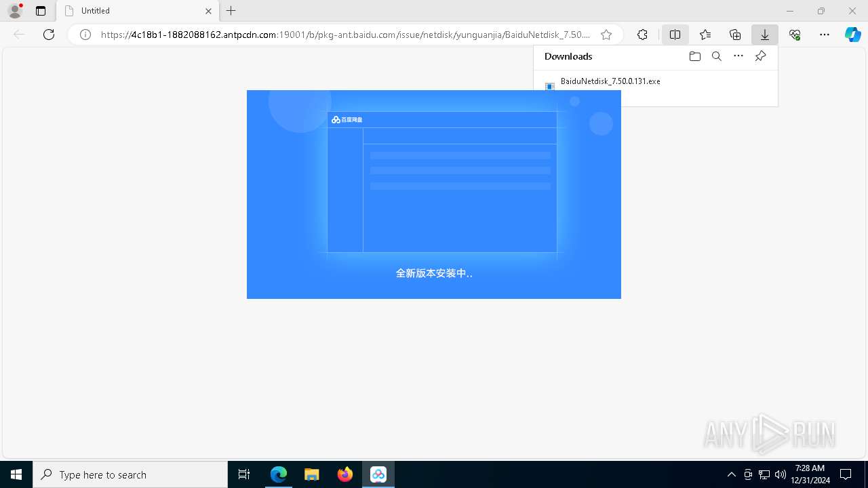The width and height of the screenshot is (868, 488).
Task: Open Edge Settings and more menu
Action: click(825, 35)
